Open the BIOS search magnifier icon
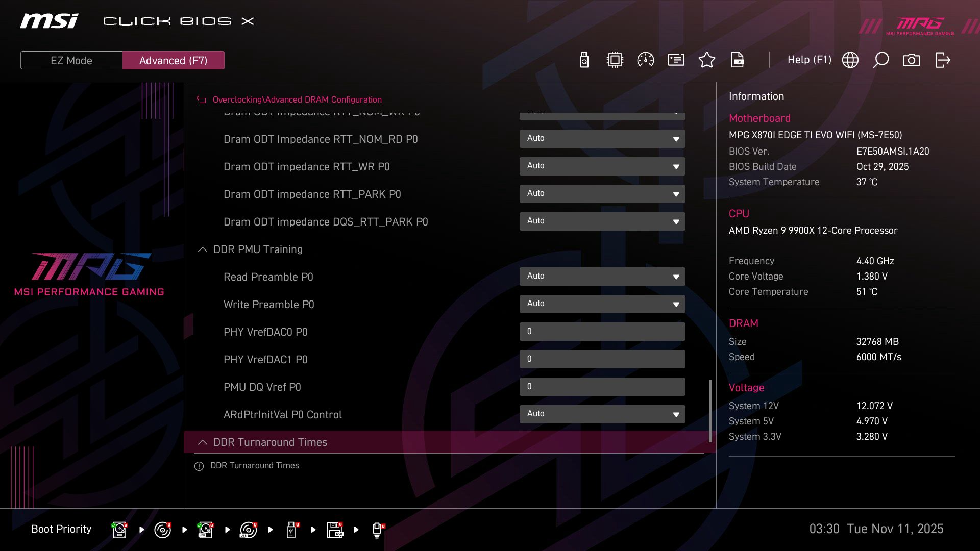This screenshot has height=551, width=980. (x=881, y=60)
